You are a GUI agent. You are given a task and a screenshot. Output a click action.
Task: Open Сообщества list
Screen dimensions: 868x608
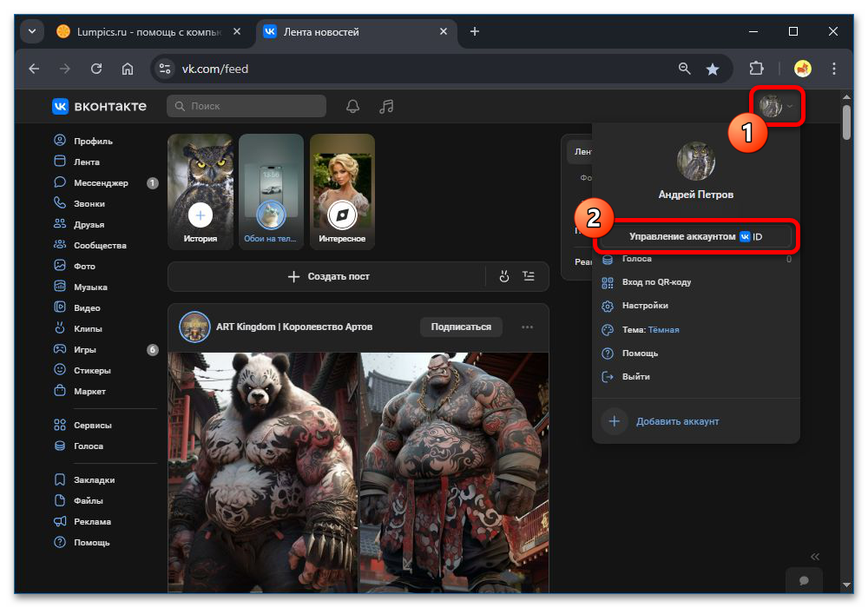pyautogui.click(x=90, y=245)
